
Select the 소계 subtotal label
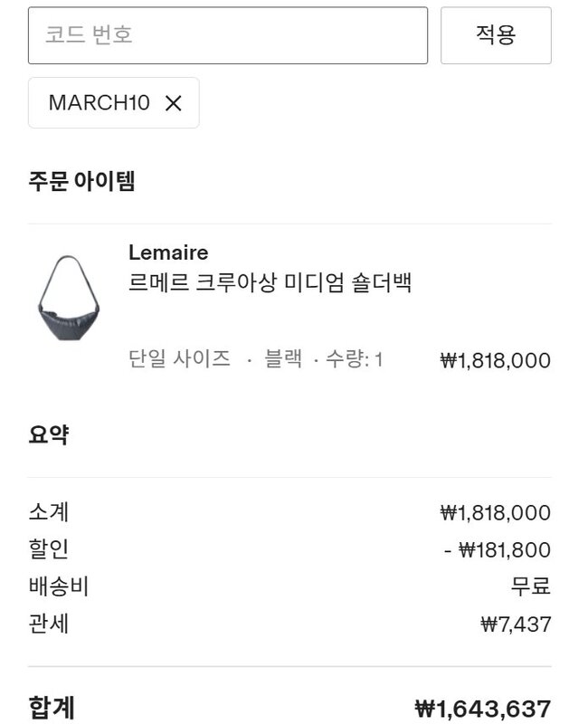pyautogui.click(x=49, y=512)
